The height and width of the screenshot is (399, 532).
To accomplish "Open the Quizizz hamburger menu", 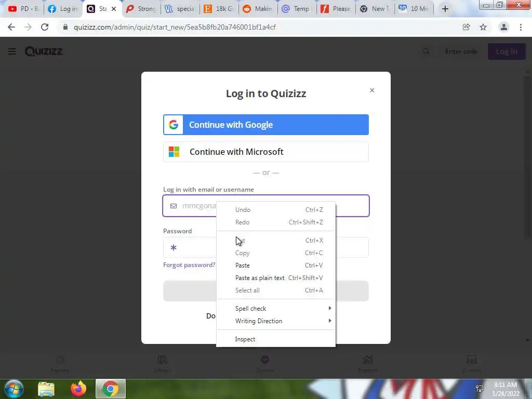I will click(x=12, y=51).
